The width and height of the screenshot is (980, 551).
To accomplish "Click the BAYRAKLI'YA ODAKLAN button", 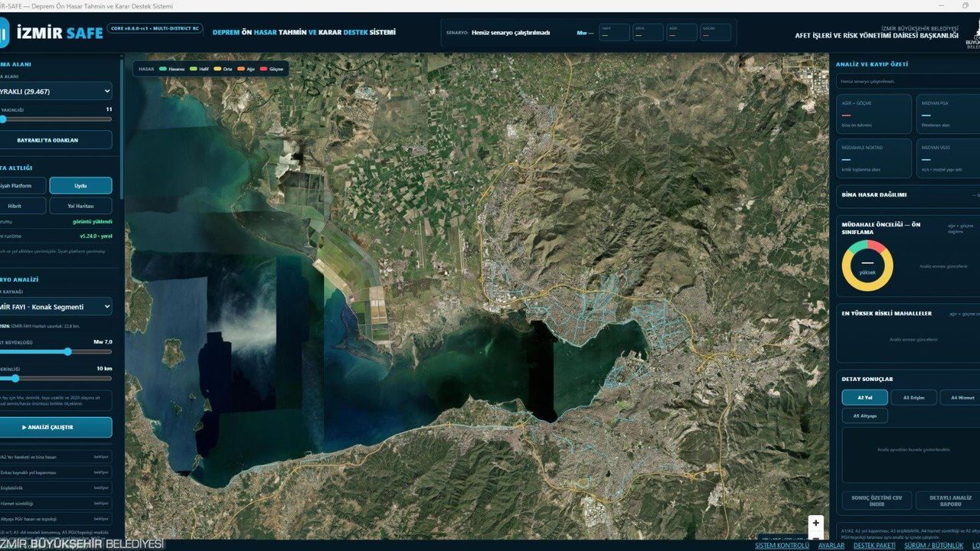I will (56, 140).
